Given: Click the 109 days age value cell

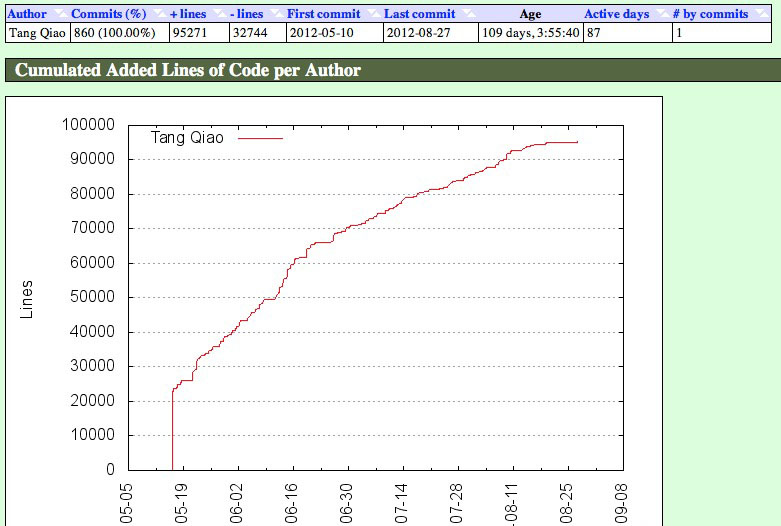Looking at the screenshot, I should point(528,33).
